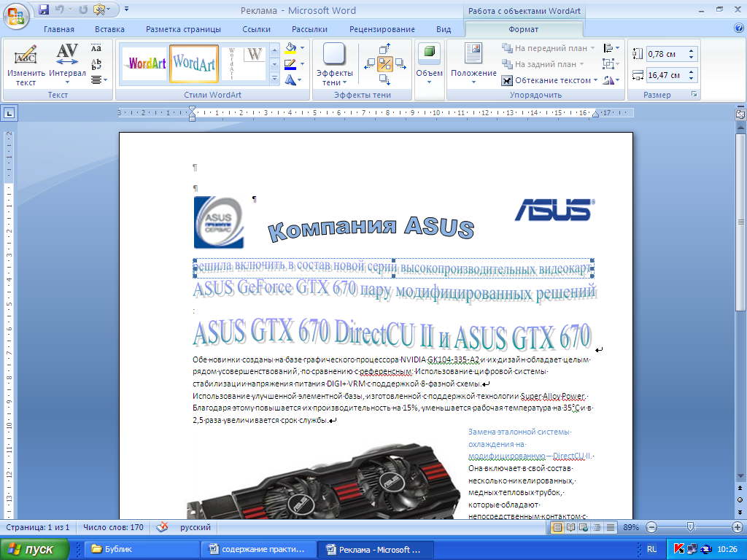Open shape fill color dropdown arrow
The height and width of the screenshot is (560, 747).
pyautogui.click(x=303, y=48)
